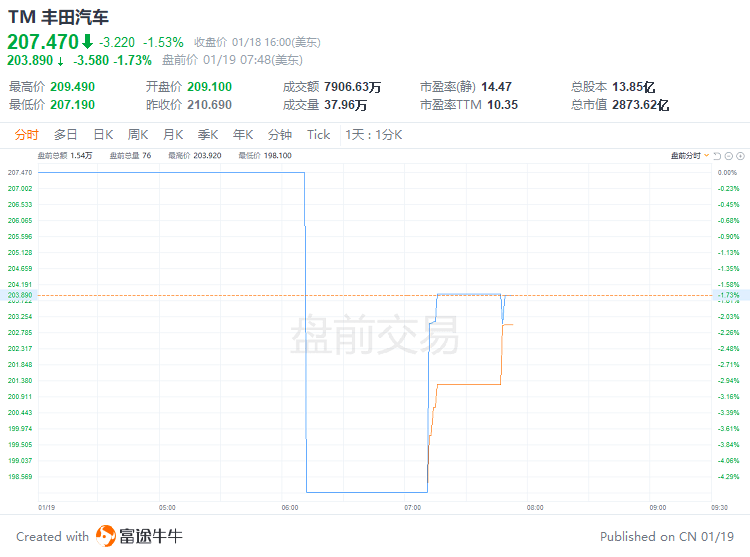This screenshot has height=557, width=750.
Task: Click the 总股本 13.85亿 value
Action: [x=633, y=87]
